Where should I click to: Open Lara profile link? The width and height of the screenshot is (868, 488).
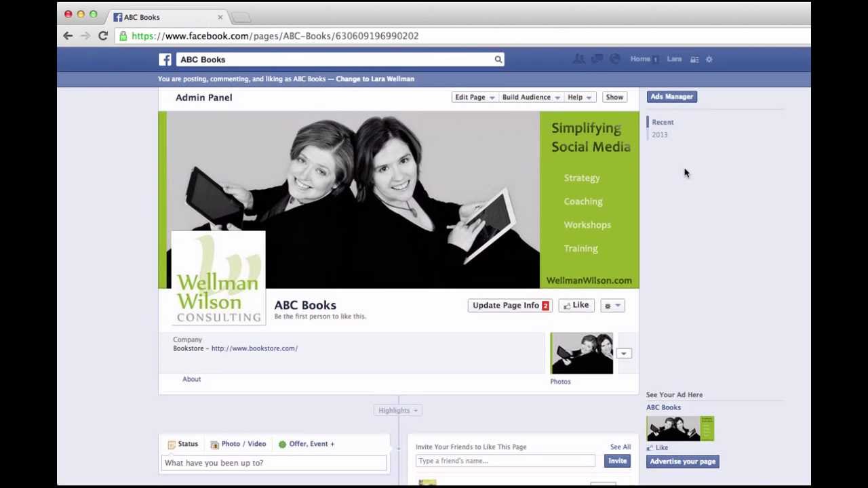[674, 59]
